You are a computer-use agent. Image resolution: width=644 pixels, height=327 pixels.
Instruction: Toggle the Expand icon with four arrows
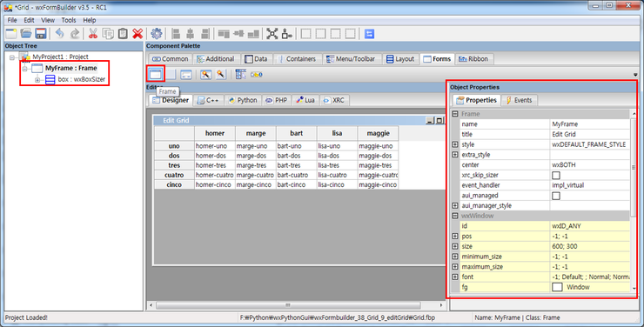272,34
